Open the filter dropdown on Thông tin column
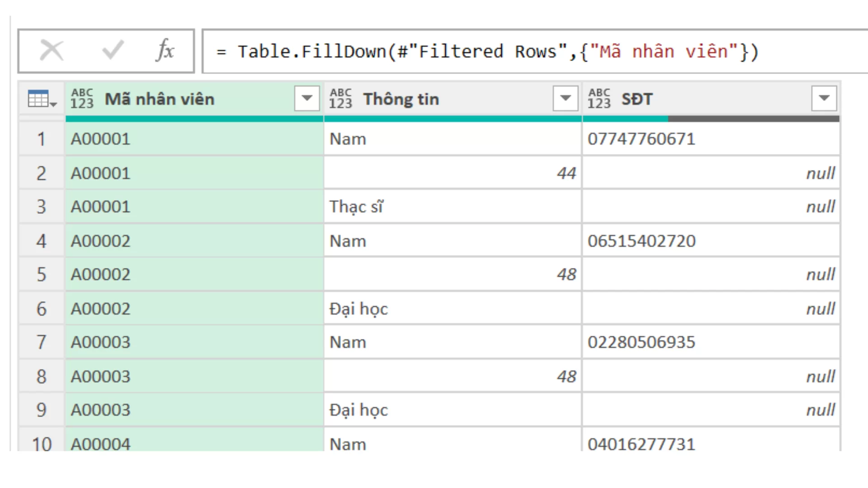 pos(565,98)
